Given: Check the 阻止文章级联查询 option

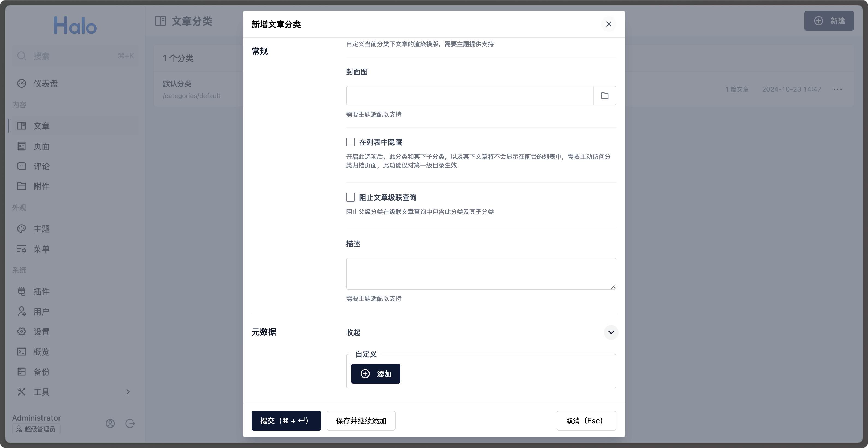Looking at the screenshot, I should [350, 197].
